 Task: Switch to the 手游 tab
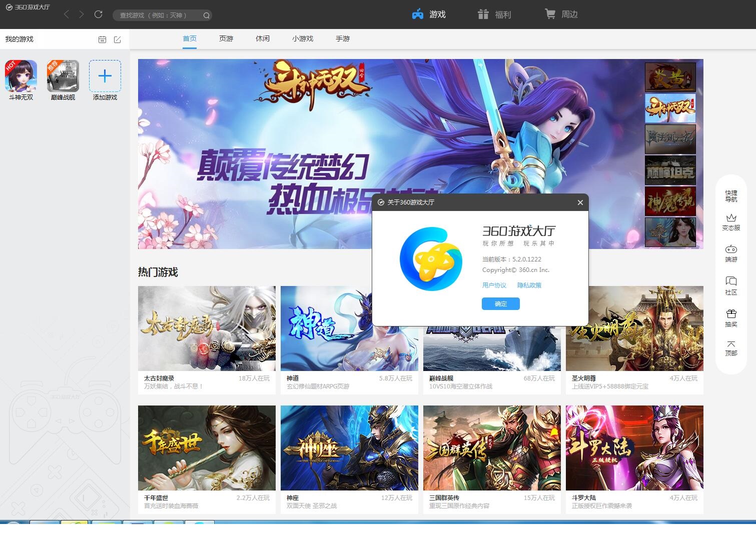point(343,38)
